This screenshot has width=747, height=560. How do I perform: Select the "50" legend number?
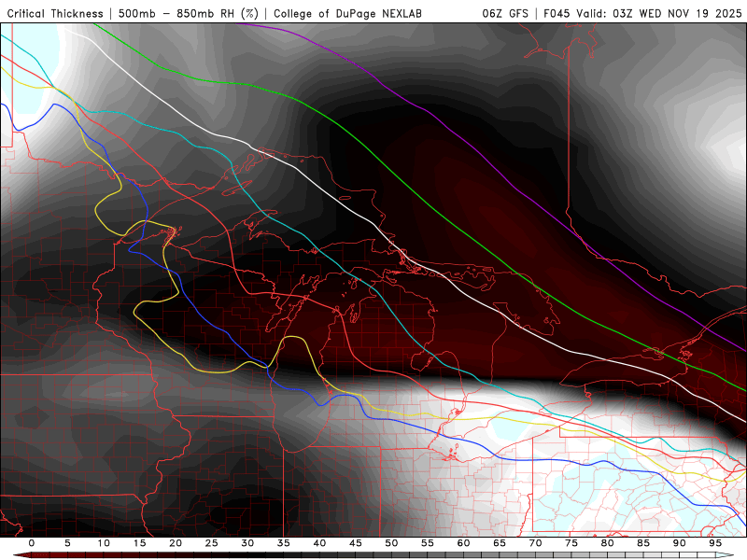click(x=391, y=543)
